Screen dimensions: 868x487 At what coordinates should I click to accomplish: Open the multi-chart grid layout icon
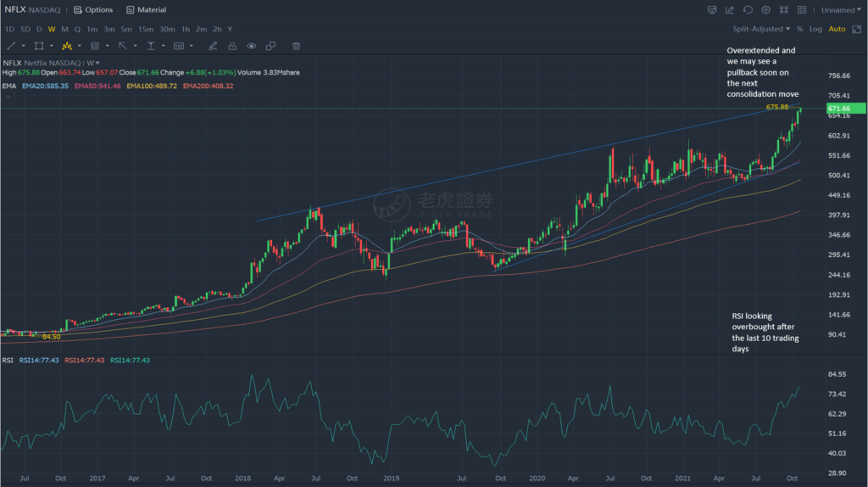point(802,10)
